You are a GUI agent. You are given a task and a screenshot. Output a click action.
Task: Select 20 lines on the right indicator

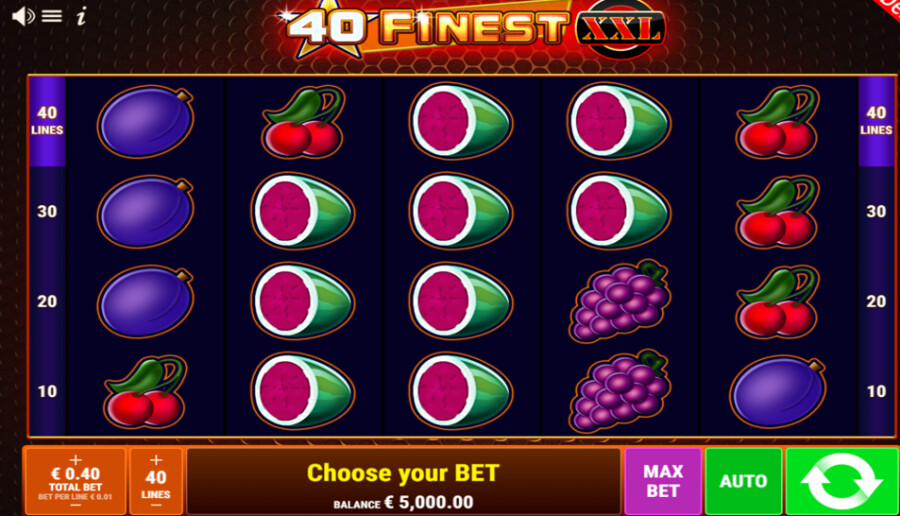(x=876, y=301)
